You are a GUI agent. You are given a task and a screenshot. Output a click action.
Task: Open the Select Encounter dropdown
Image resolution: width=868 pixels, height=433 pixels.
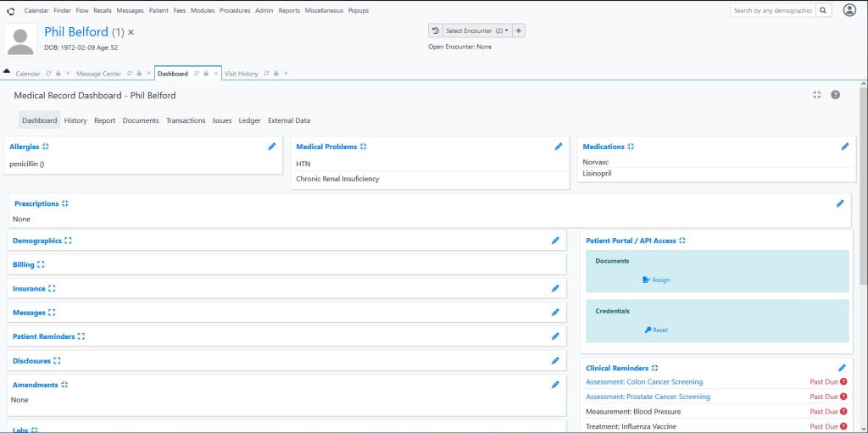click(476, 31)
